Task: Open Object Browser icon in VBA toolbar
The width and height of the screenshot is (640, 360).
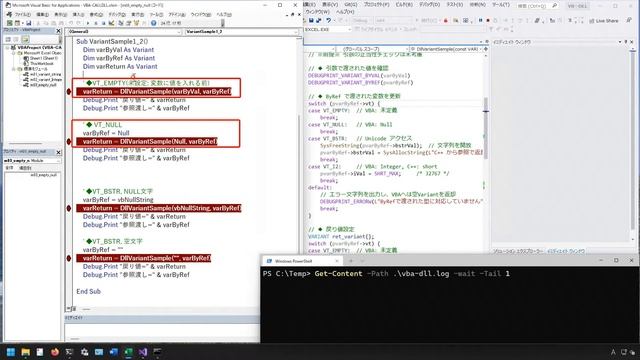Action: click(136, 23)
